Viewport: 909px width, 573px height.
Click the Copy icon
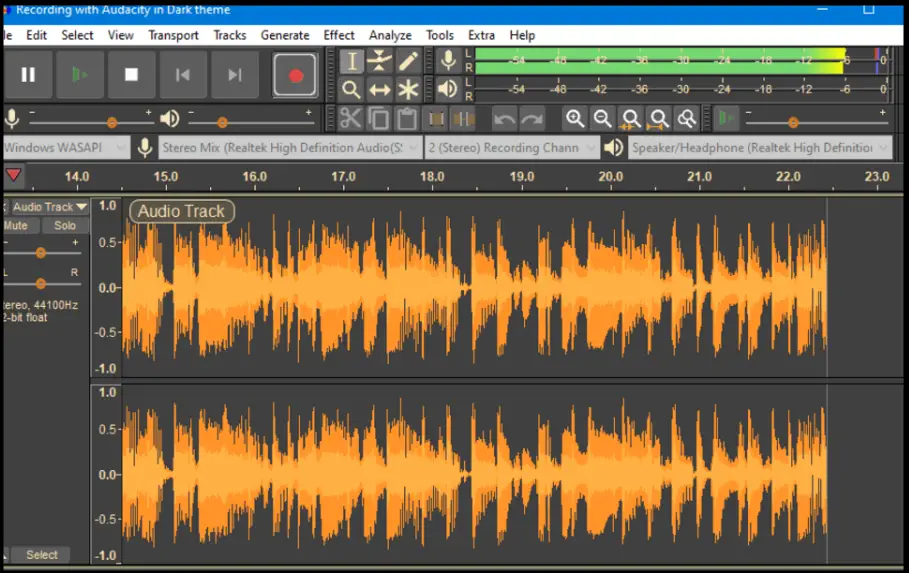[x=379, y=119]
